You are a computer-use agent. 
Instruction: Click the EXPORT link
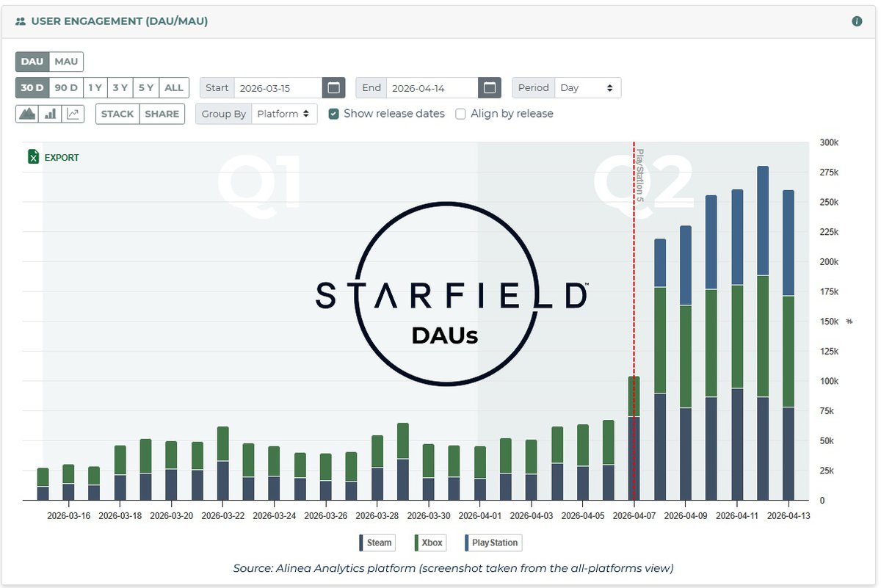click(x=62, y=157)
